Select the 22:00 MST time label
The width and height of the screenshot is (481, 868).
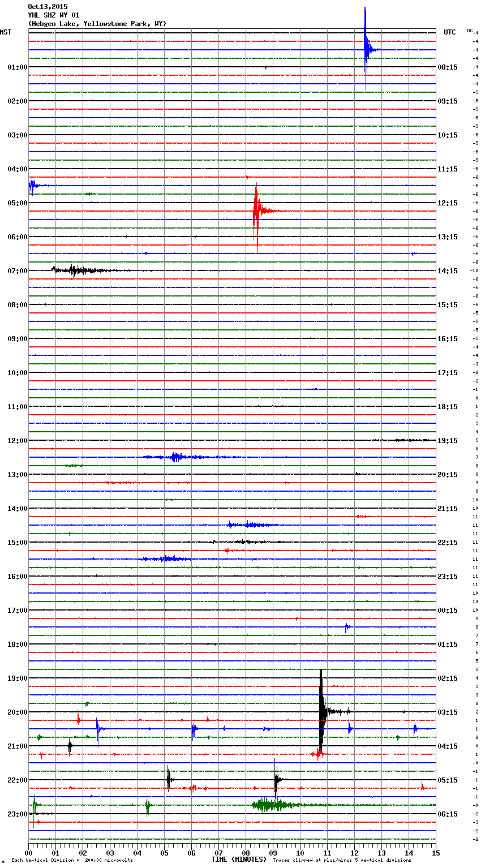tap(18, 780)
